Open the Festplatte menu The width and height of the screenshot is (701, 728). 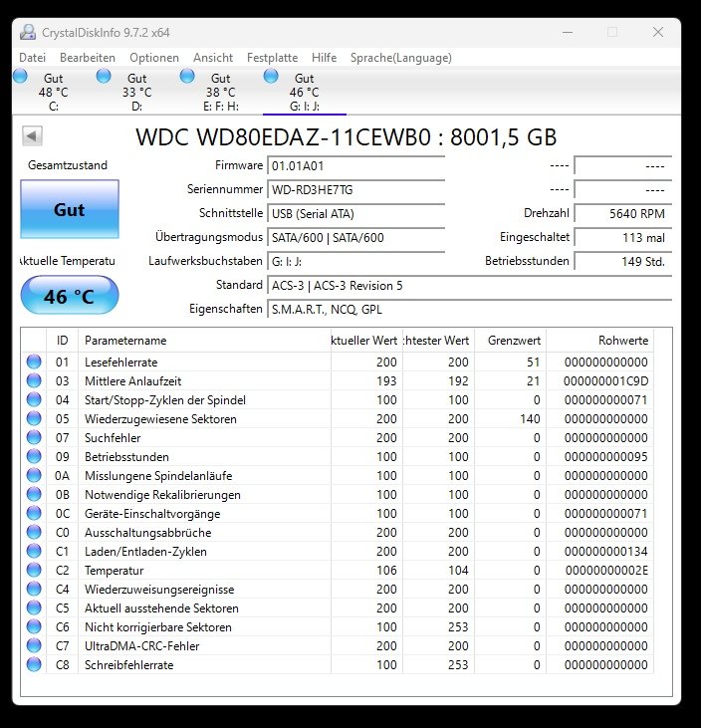[x=273, y=58]
